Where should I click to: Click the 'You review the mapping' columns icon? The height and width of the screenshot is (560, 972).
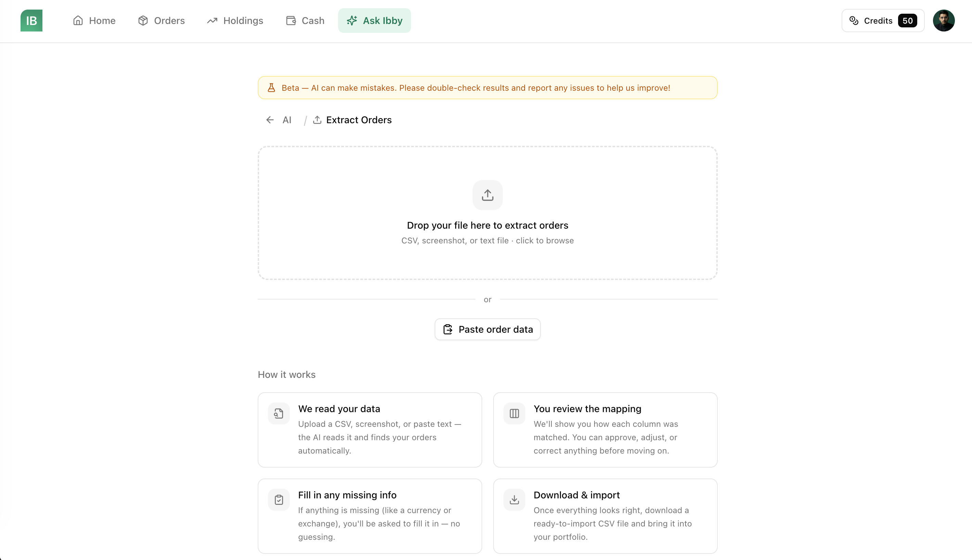pyautogui.click(x=514, y=413)
